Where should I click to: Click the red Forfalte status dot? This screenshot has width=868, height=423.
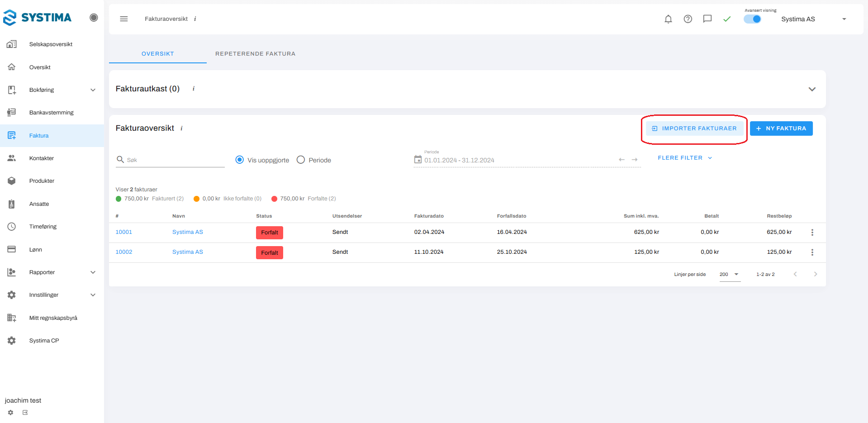pyautogui.click(x=274, y=199)
